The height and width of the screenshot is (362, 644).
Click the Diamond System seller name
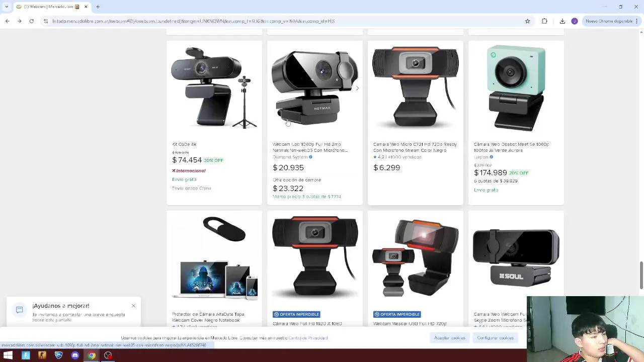click(x=290, y=157)
